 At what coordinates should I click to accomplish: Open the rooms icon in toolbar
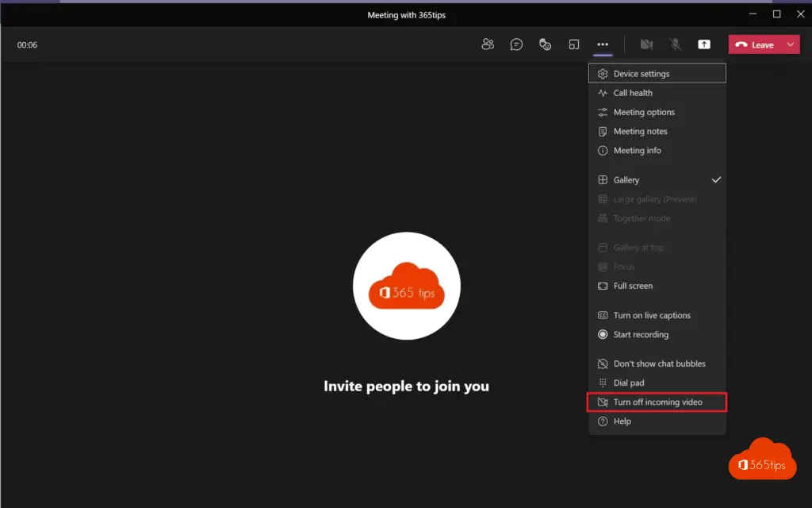tap(574, 44)
